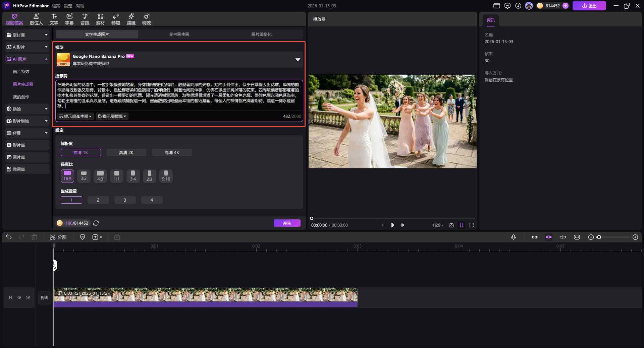The height and width of the screenshot is (348, 644).
Task: Select the 高清 4K resolution option
Action: click(x=172, y=152)
